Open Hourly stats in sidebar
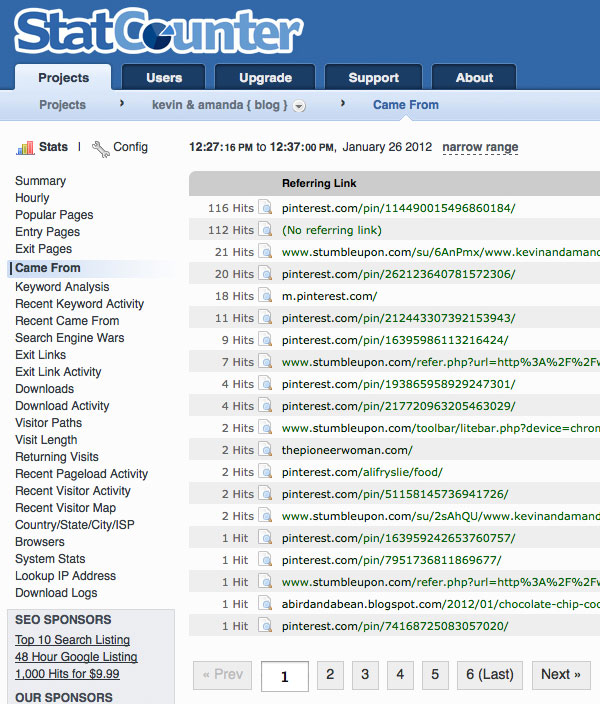 click(x=32, y=198)
